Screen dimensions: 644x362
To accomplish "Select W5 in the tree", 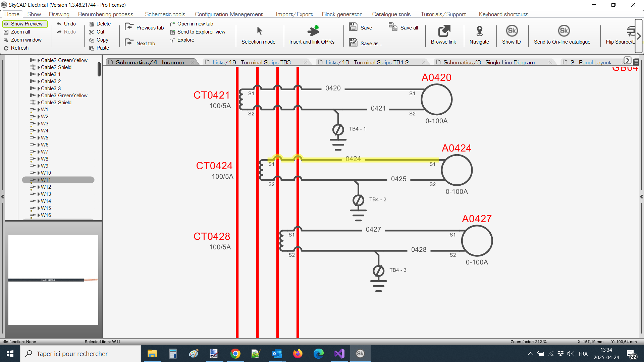I will [45, 138].
